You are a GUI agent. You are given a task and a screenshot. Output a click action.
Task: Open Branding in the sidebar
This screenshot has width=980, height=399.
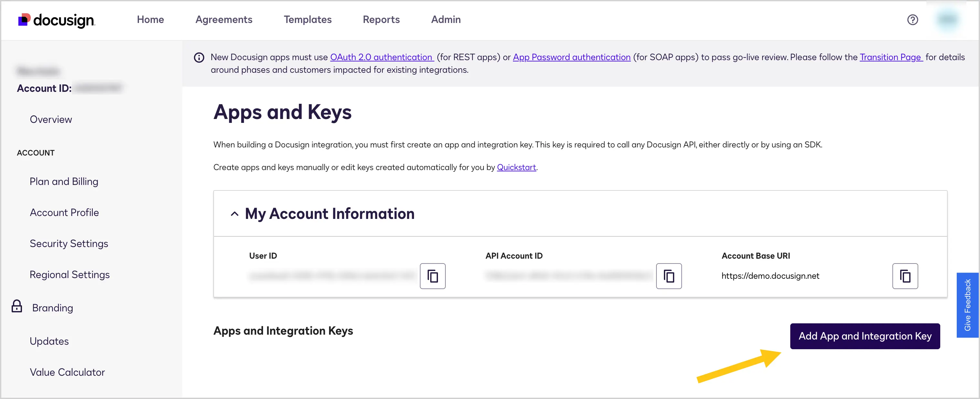coord(52,307)
